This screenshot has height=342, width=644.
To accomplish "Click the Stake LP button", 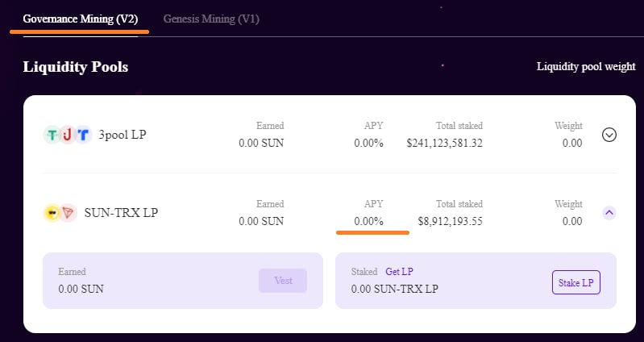I will 575,282.
